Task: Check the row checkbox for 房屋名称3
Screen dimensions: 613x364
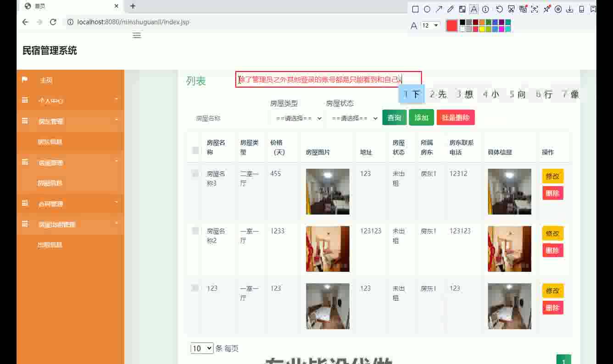Action: pos(195,173)
